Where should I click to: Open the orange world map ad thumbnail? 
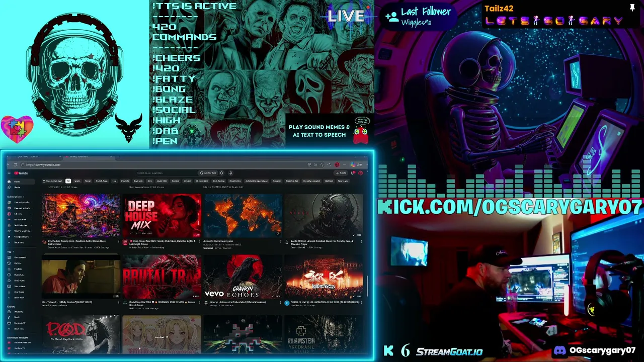point(243,215)
